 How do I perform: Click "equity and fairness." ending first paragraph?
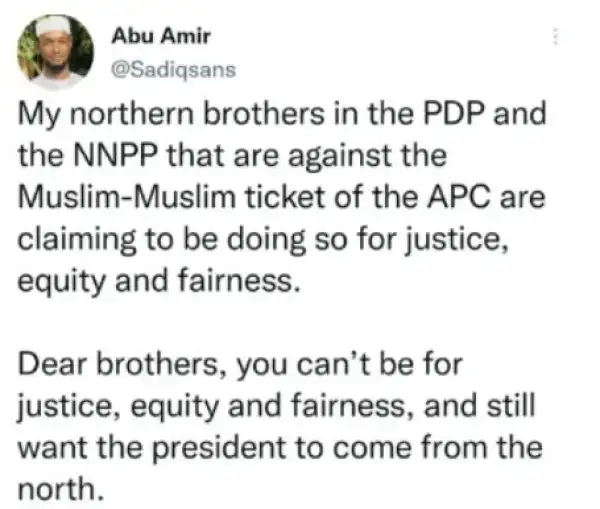pos(160,281)
